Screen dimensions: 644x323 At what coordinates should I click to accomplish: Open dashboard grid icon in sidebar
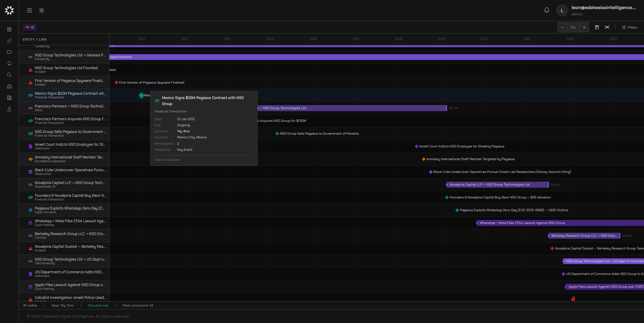9,30
